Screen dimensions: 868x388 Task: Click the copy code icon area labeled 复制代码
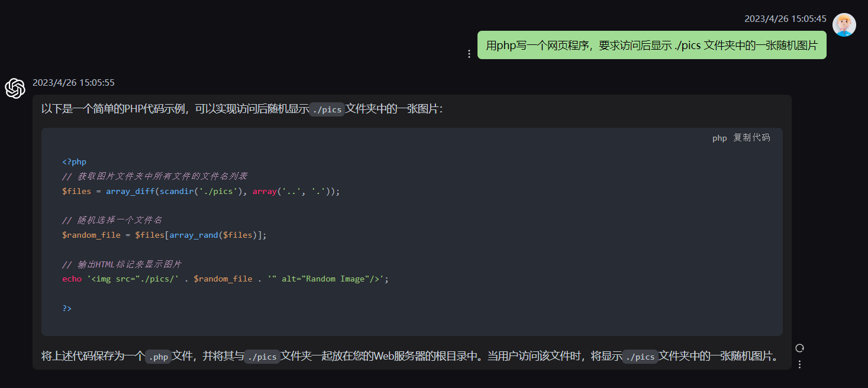pos(751,138)
